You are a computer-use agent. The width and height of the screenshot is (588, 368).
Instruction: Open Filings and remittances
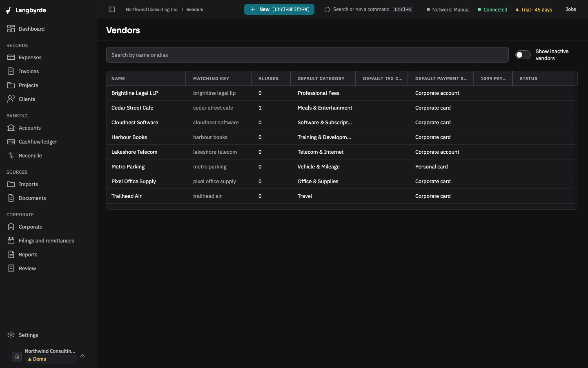coord(48,240)
